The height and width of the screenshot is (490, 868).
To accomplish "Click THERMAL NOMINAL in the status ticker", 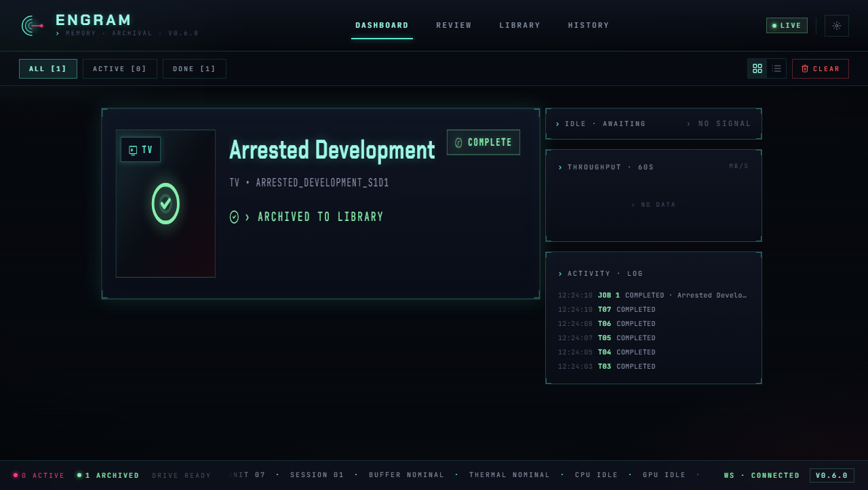I will point(510,475).
